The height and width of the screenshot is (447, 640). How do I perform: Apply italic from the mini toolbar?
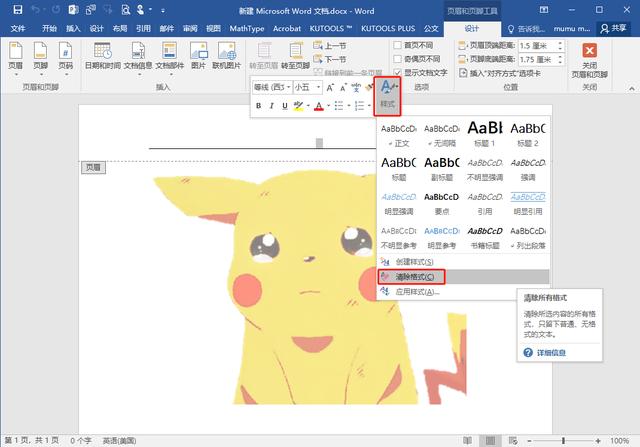(x=271, y=106)
